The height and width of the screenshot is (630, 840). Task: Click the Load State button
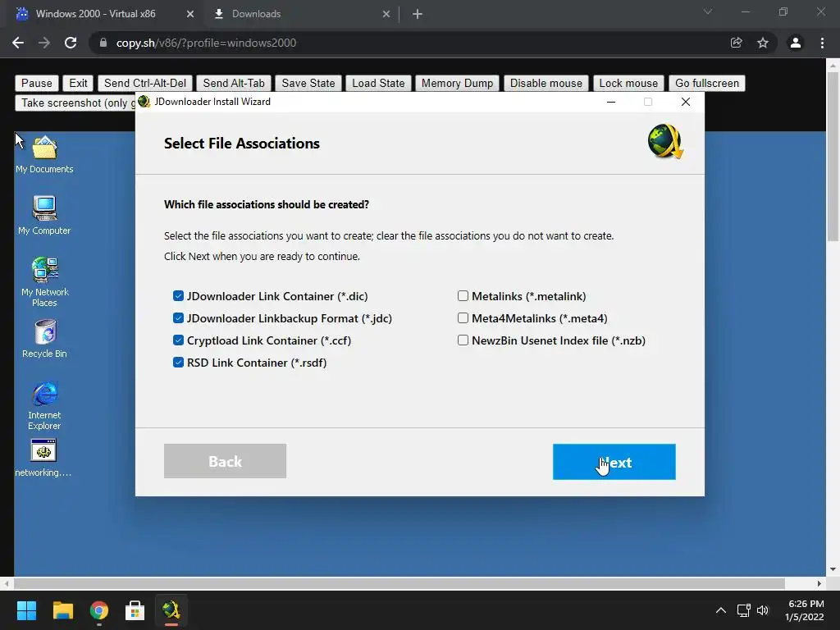pos(378,83)
